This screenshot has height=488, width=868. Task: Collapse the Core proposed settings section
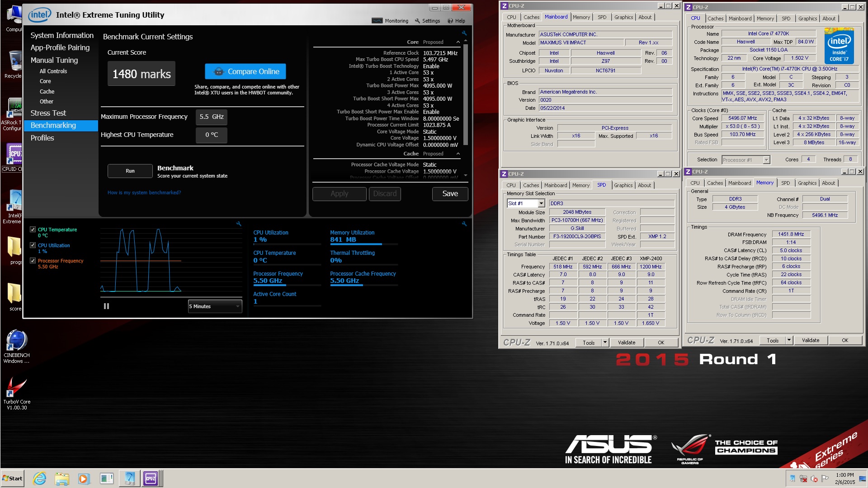click(x=458, y=42)
